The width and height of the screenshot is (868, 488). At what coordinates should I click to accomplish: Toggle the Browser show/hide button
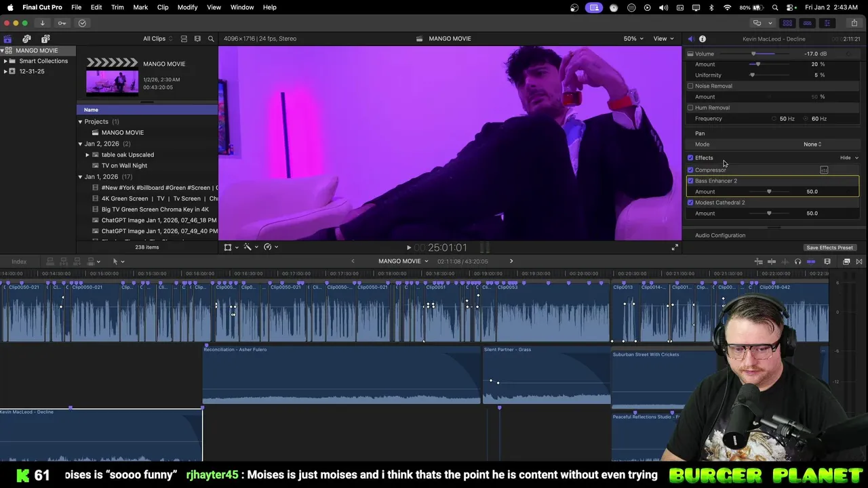[787, 23]
